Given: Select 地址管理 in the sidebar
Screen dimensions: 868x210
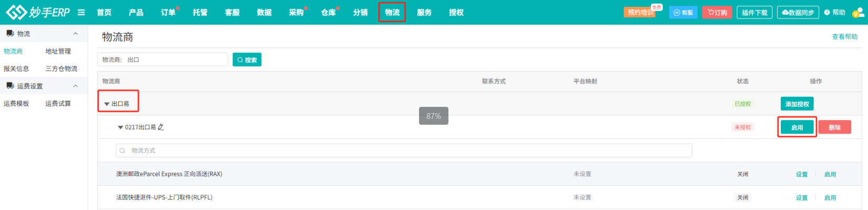Looking at the screenshot, I should pos(58,51).
